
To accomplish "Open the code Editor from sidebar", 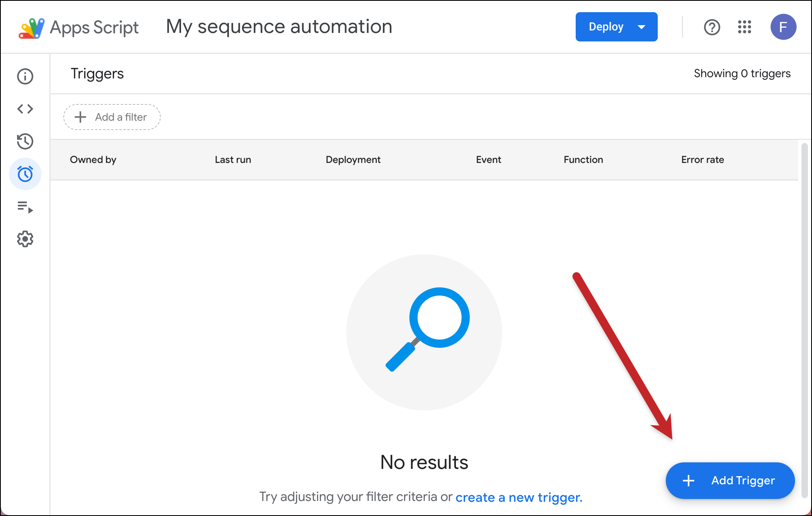I will tap(25, 109).
